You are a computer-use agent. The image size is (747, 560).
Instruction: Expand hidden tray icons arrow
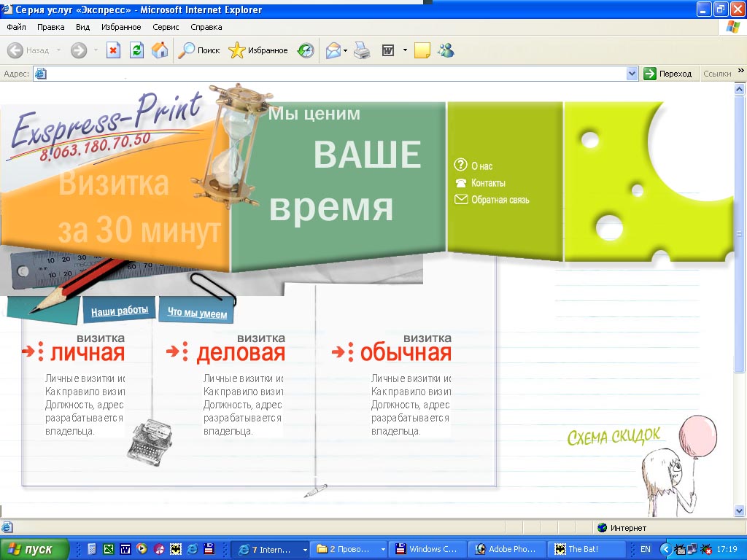[x=667, y=550]
